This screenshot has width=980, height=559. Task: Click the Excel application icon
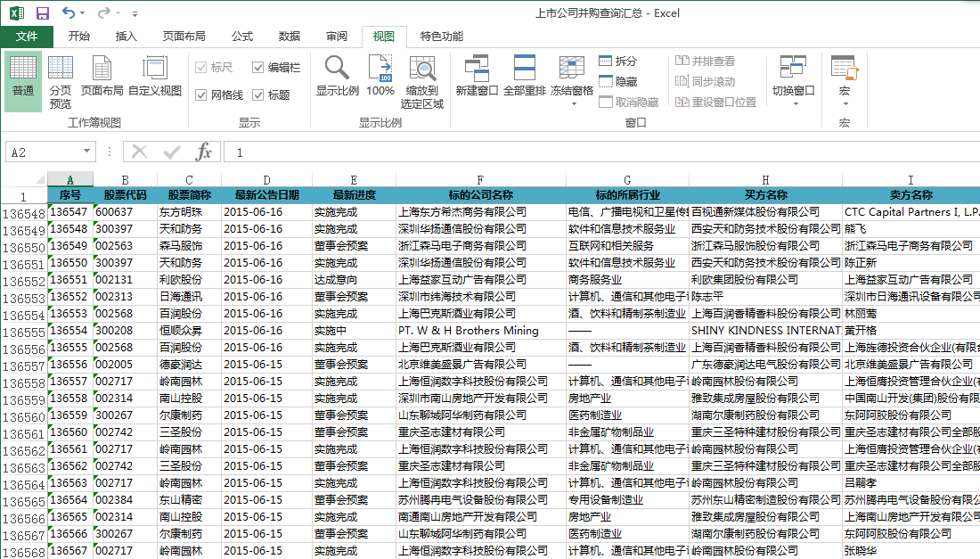click(x=17, y=13)
